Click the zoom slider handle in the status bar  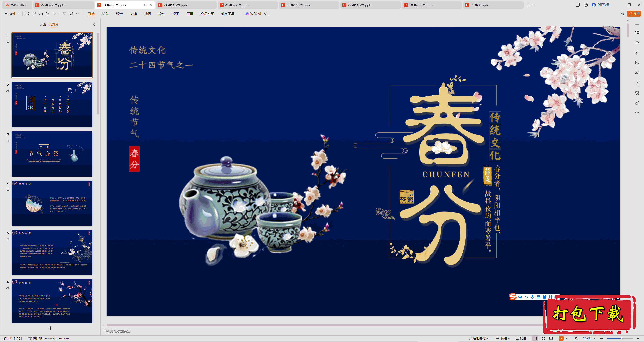(622, 338)
